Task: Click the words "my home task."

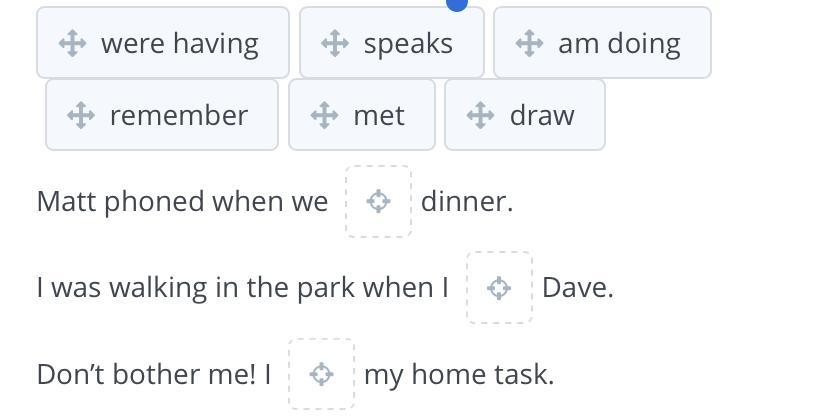Action: tap(459, 374)
